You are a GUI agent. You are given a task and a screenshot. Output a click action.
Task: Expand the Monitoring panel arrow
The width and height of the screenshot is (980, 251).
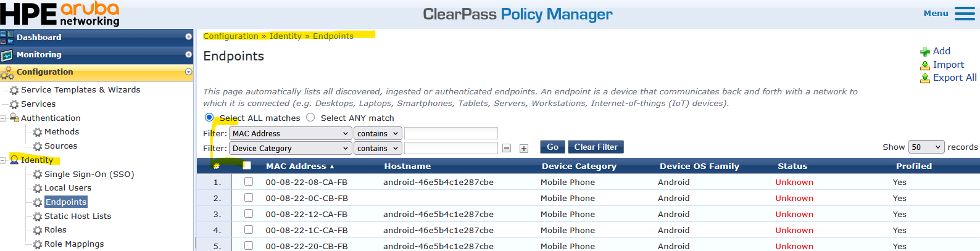click(188, 54)
